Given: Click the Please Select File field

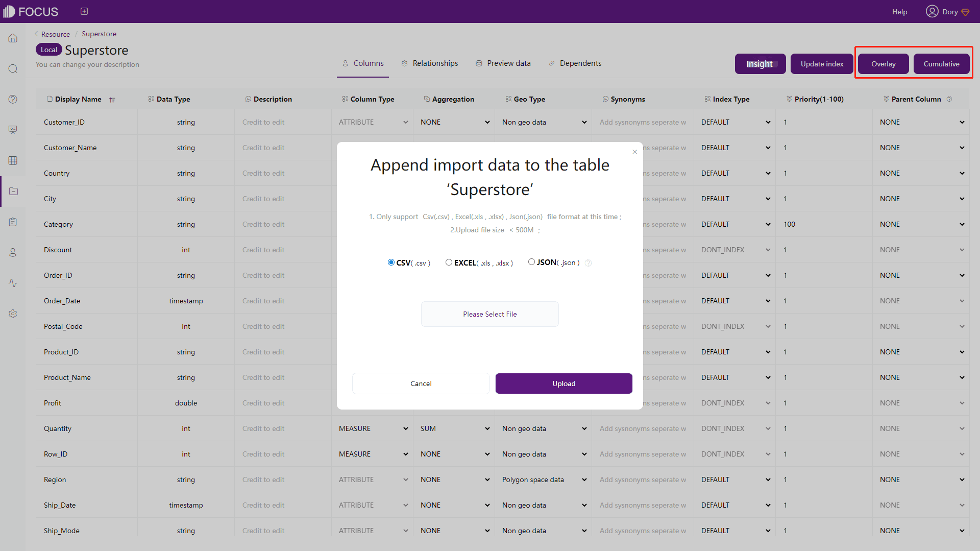Looking at the screenshot, I should click(x=490, y=314).
